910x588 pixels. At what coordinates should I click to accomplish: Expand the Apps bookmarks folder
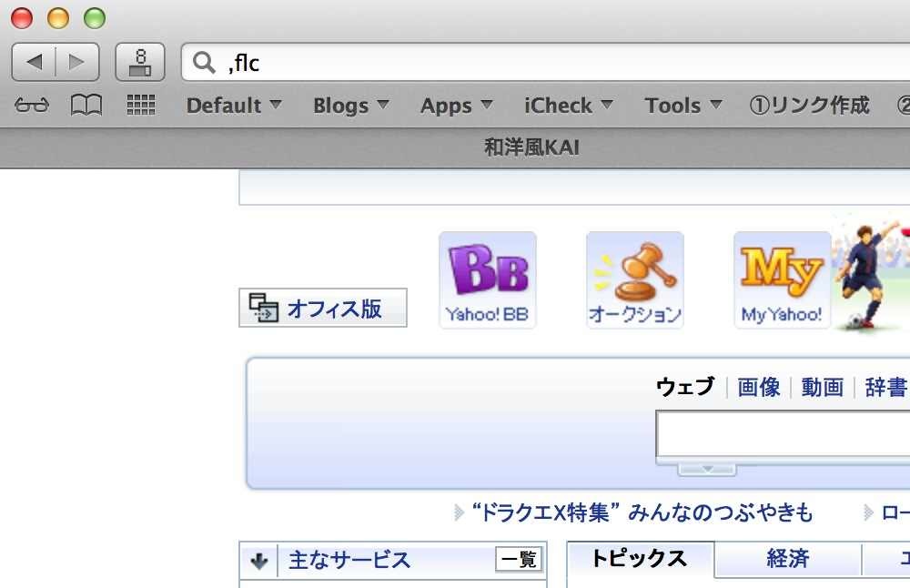point(457,106)
